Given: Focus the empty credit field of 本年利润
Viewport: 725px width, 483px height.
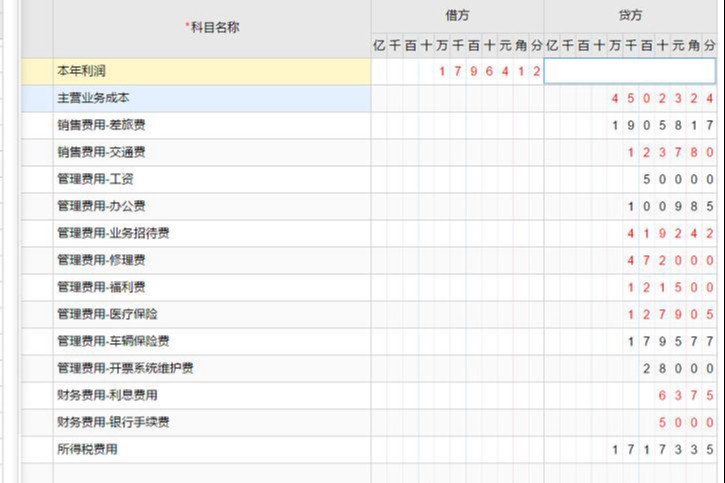Looking at the screenshot, I should [x=630, y=71].
